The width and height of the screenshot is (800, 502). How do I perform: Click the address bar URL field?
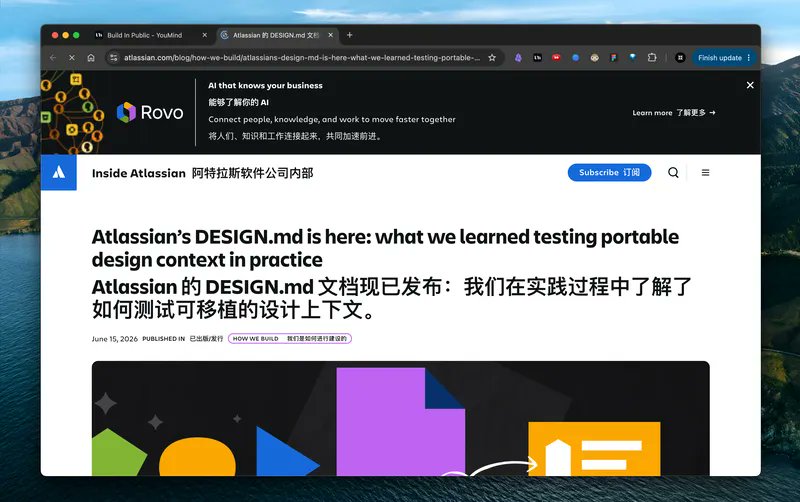302,58
